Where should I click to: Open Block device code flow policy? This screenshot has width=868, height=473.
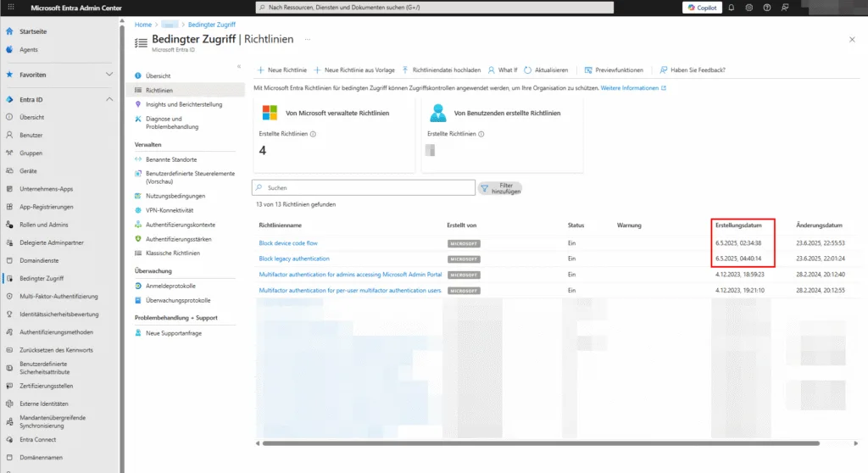pyautogui.click(x=288, y=243)
